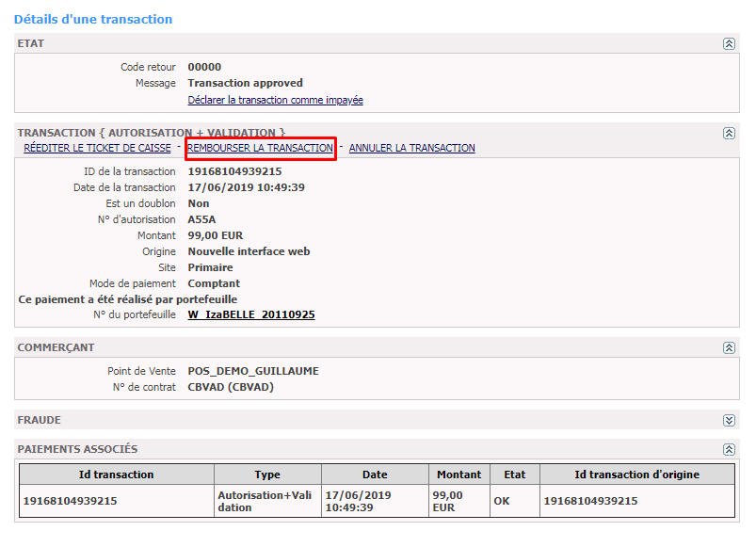
Task: Click site value Primaire
Action: click(210, 267)
